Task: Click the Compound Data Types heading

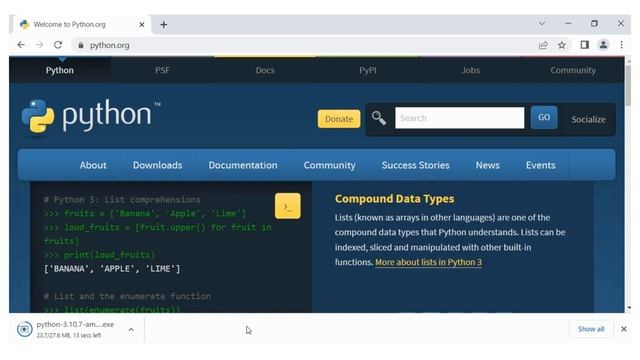Action: click(394, 199)
